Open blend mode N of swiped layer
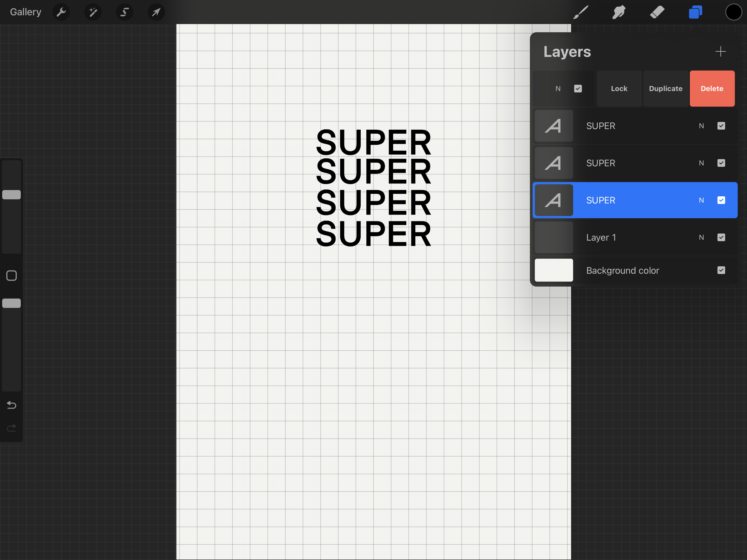The width and height of the screenshot is (747, 560). (558, 89)
